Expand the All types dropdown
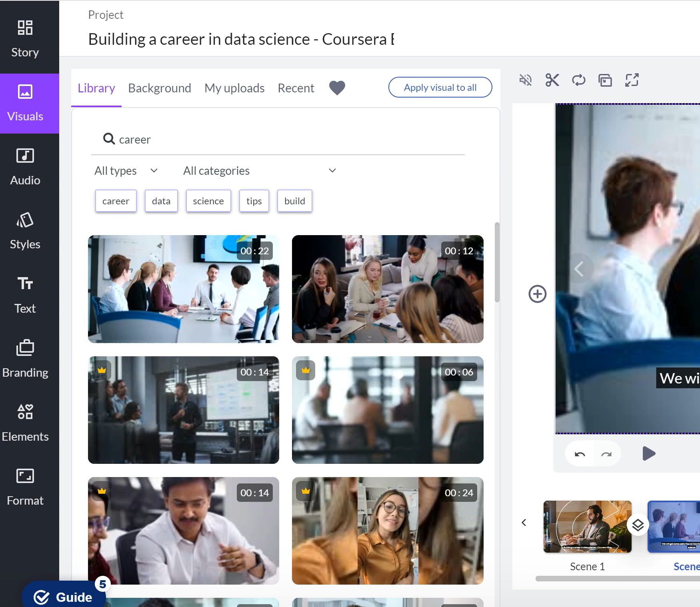 point(126,171)
